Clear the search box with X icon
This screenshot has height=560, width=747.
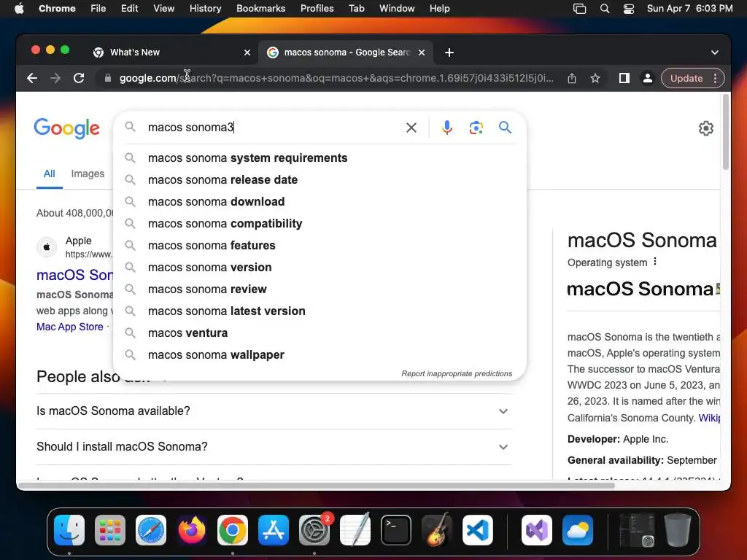click(411, 128)
